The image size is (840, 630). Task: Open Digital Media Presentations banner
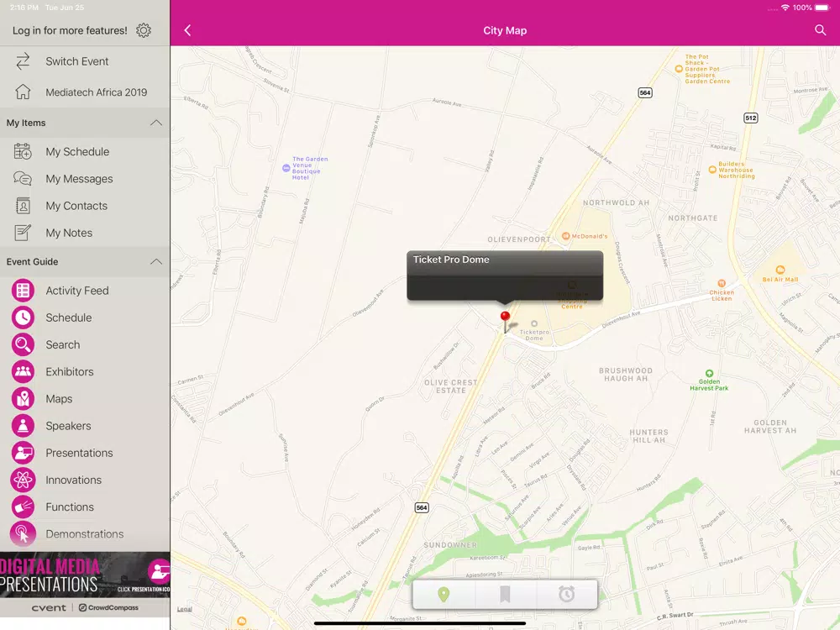click(85, 575)
